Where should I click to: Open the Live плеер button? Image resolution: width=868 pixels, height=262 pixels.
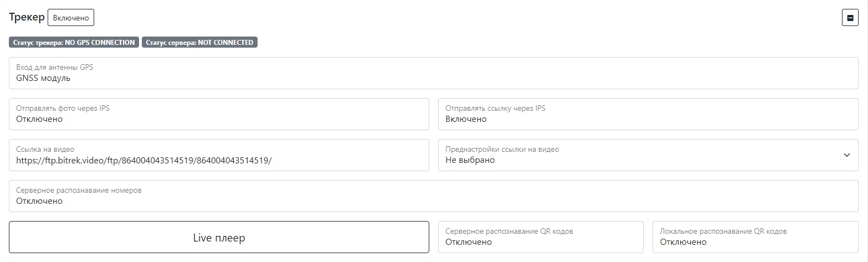(219, 238)
